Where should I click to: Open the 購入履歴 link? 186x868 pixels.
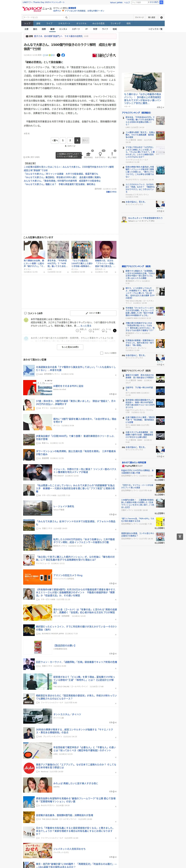coord(152,17)
